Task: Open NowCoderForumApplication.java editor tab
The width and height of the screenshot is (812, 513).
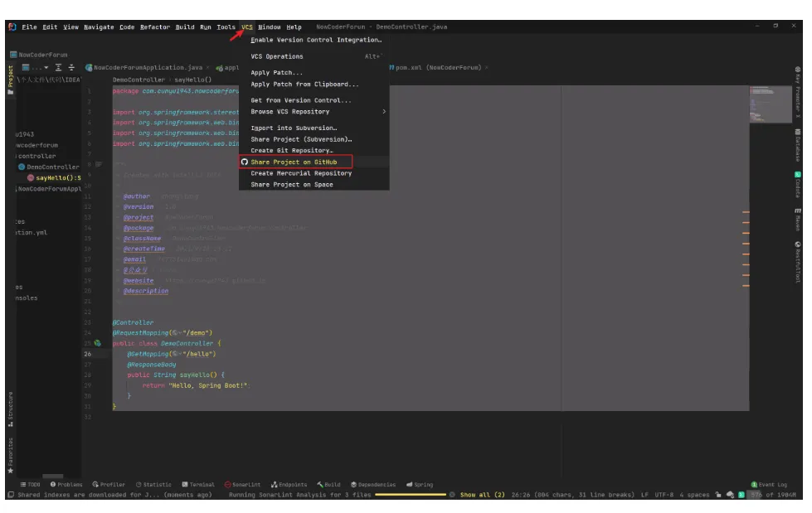Action: click(148, 67)
